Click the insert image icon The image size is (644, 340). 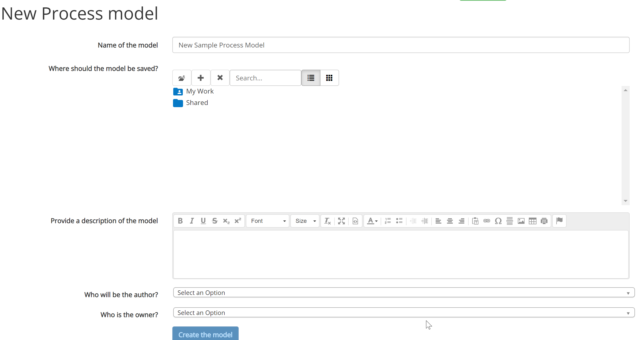tap(521, 221)
